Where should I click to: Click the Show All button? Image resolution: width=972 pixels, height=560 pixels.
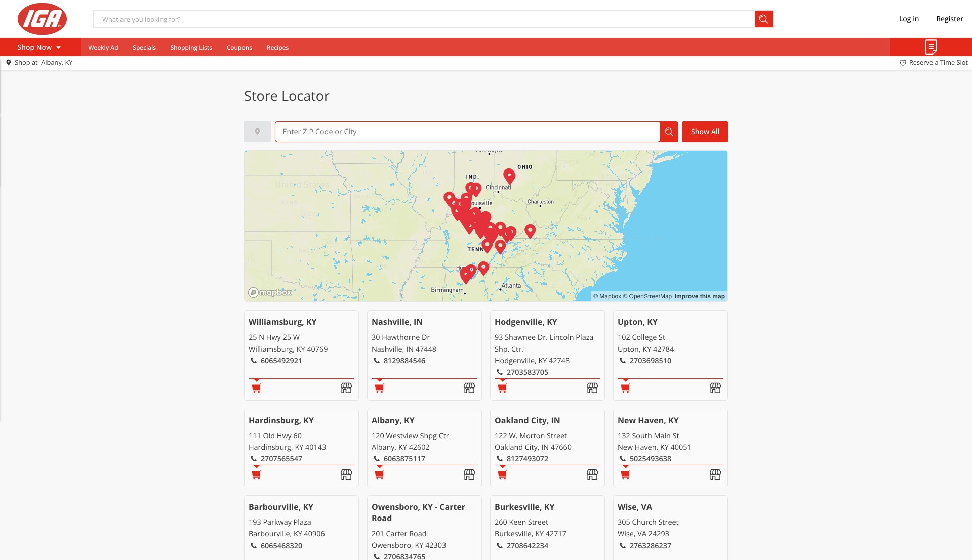[705, 132]
